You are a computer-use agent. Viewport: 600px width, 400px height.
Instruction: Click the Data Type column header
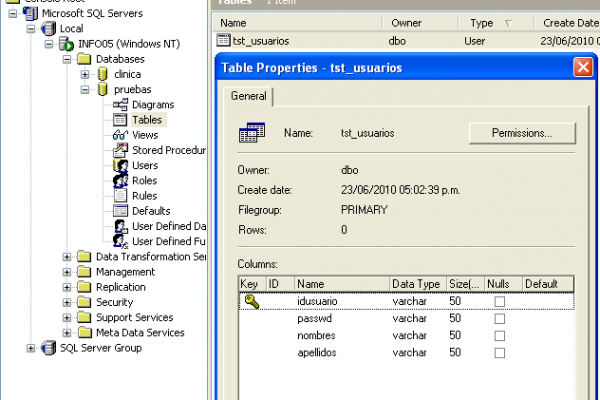click(418, 284)
